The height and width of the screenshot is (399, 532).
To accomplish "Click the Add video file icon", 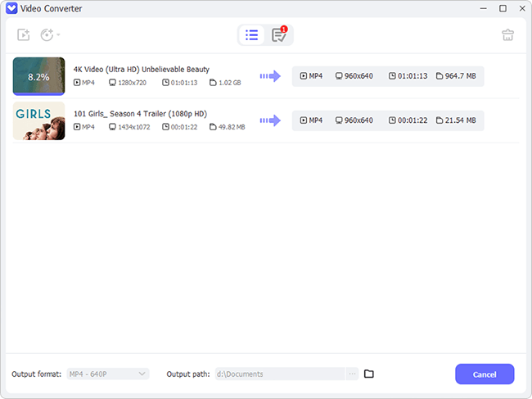I will tap(24, 34).
